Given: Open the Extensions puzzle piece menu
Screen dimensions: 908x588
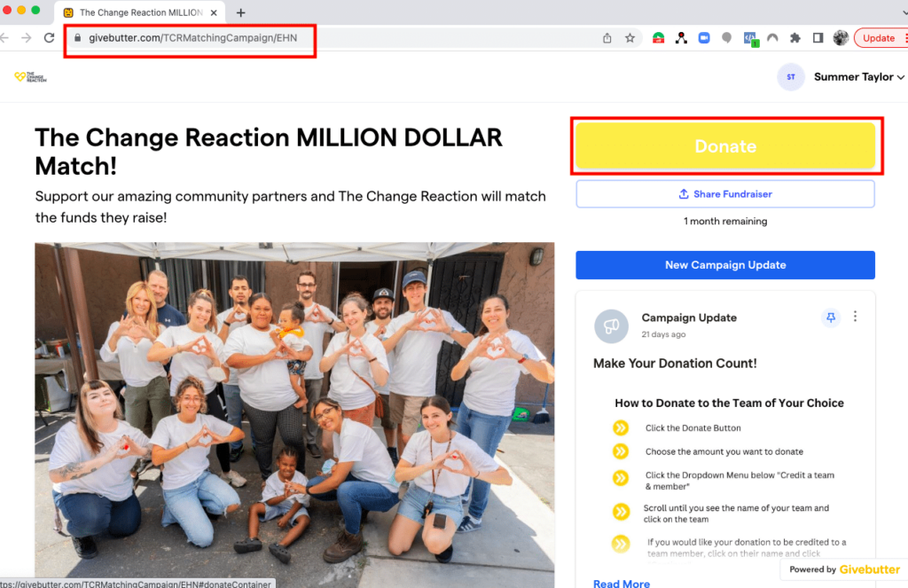Looking at the screenshot, I should pyautogui.click(x=795, y=38).
